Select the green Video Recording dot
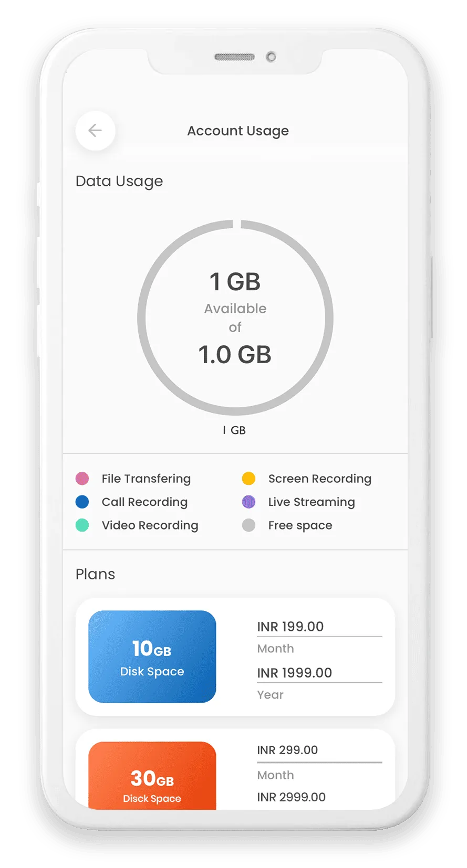Screen dimensions: 467x868 click(x=82, y=525)
